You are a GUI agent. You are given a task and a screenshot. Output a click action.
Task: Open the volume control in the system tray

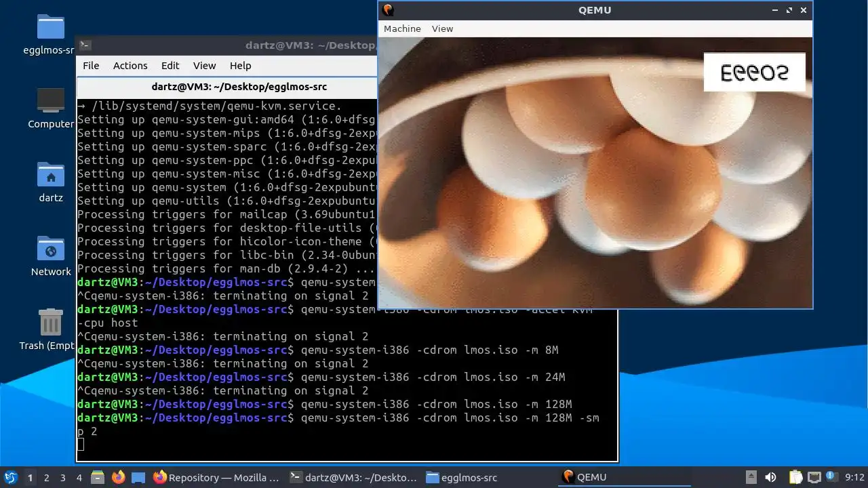point(770,477)
